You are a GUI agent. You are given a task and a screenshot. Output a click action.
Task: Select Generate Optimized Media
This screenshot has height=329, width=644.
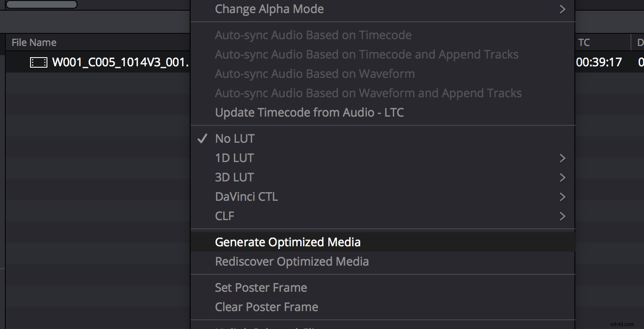point(288,242)
